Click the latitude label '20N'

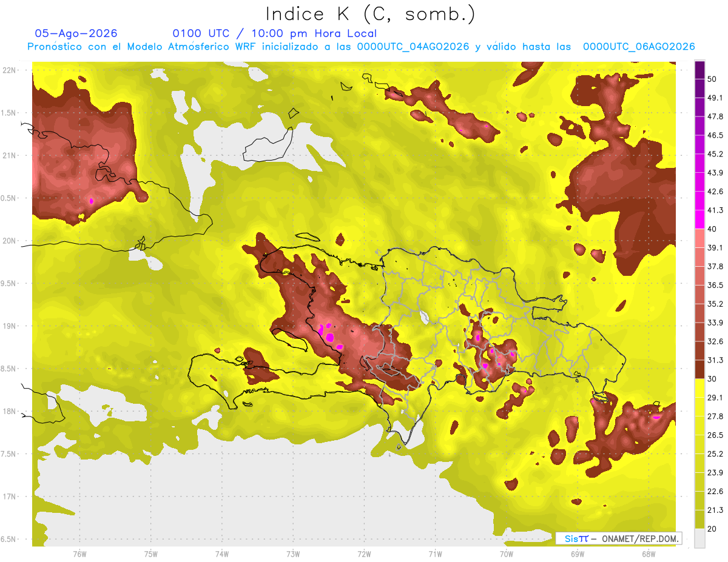point(10,241)
